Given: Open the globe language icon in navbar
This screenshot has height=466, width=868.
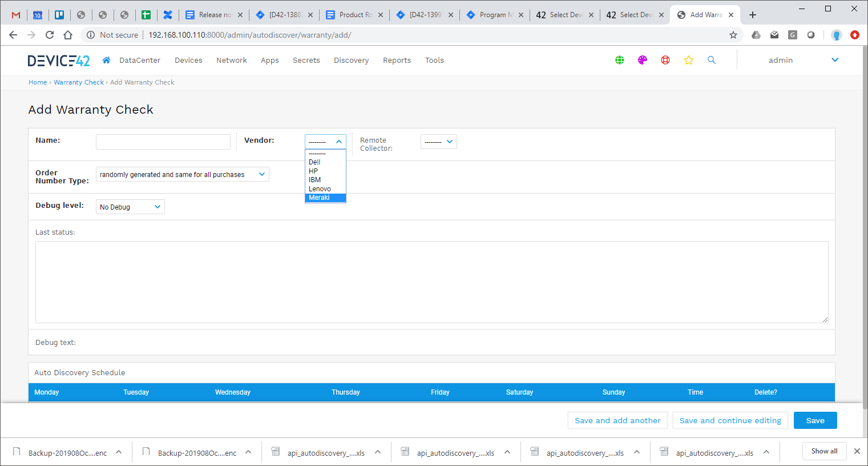Looking at the screenshot, I should click(619, 60).
